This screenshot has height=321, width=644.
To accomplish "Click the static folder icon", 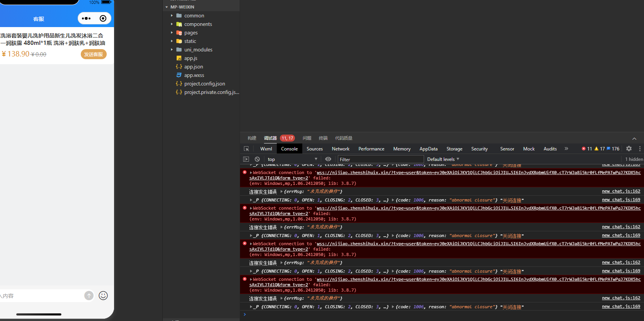I will [x=179, y=41].
